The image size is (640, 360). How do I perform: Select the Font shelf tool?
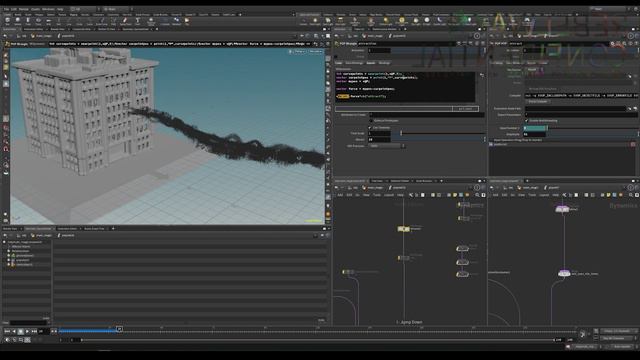pos(138,21)
